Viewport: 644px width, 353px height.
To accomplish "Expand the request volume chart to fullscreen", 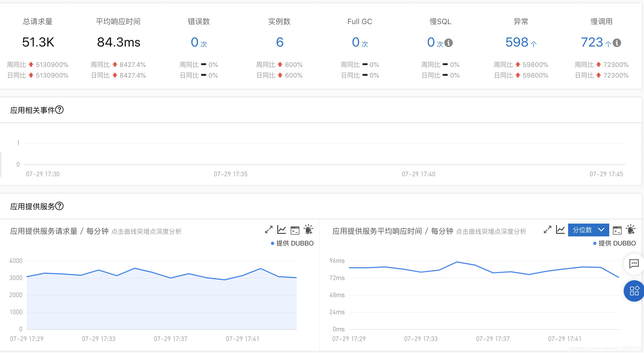I will coord(268,230).
